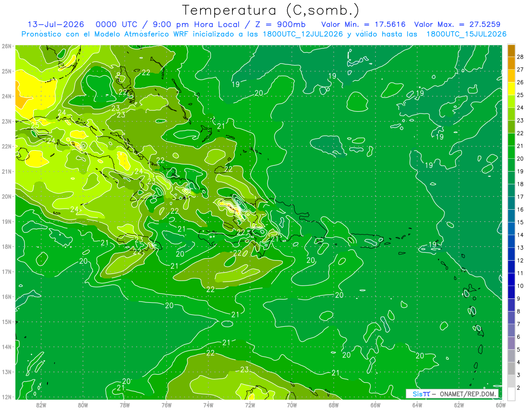Click the '62W' longitude axis label
The width and height of the screenshot is (532, 411).
459,405
